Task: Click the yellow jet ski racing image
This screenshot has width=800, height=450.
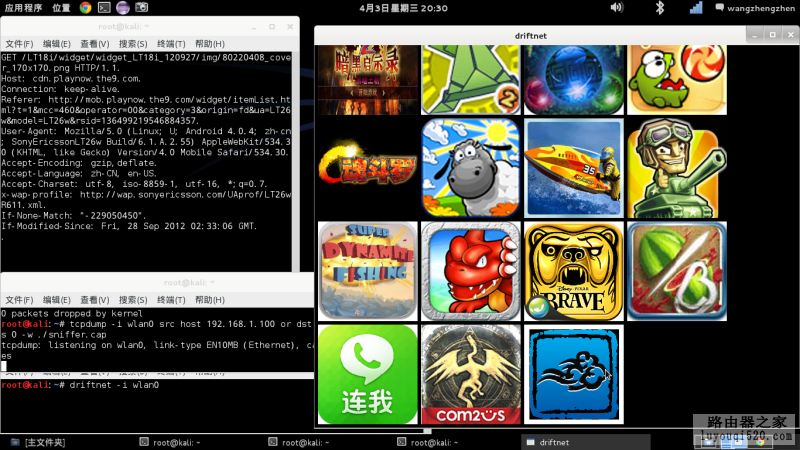Action: [x=573, y=168]
